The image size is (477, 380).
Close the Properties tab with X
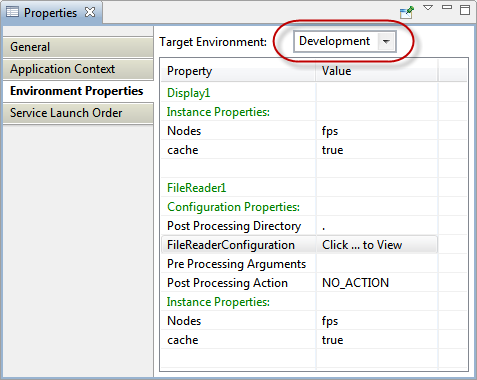point(90,12)
